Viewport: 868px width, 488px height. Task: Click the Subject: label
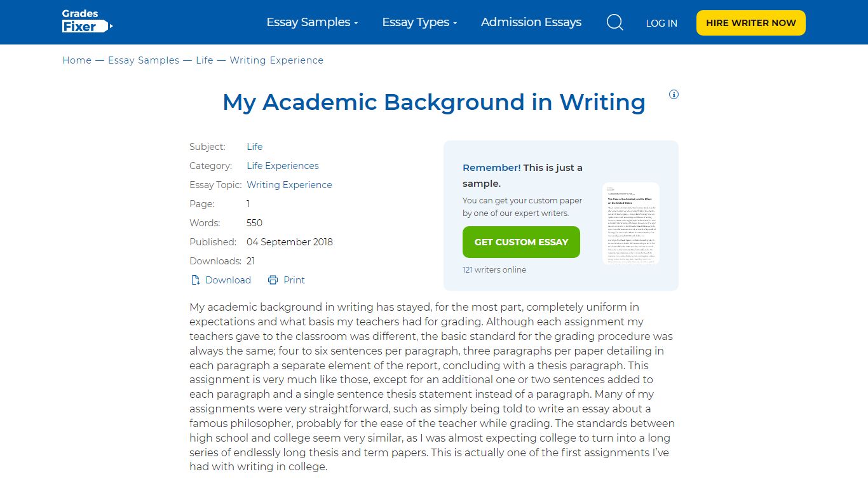pyautogui.click(x=207, y=147)
